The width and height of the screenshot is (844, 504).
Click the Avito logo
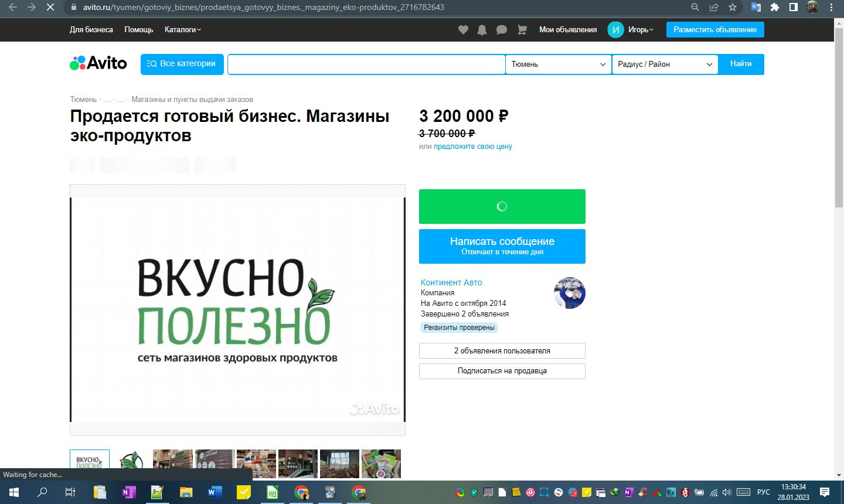(x=98, y=63)
